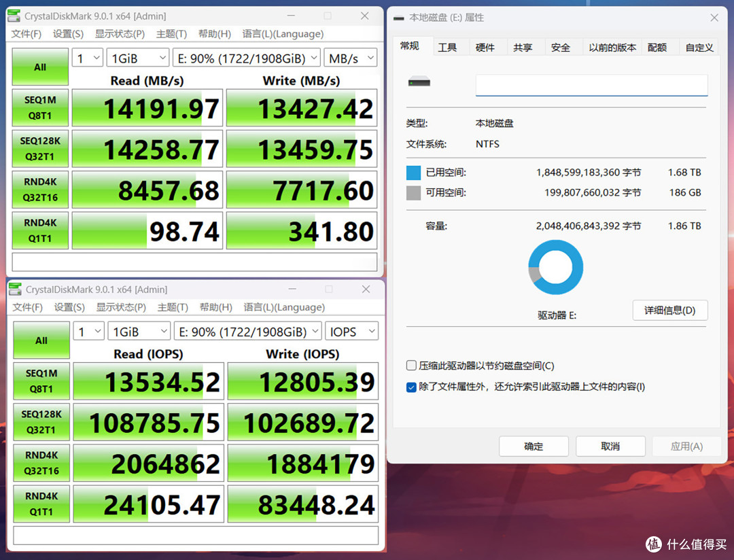Click SEQ1M write value 13427.42
This screenshot has height=560, width=734.
[302, 107]
